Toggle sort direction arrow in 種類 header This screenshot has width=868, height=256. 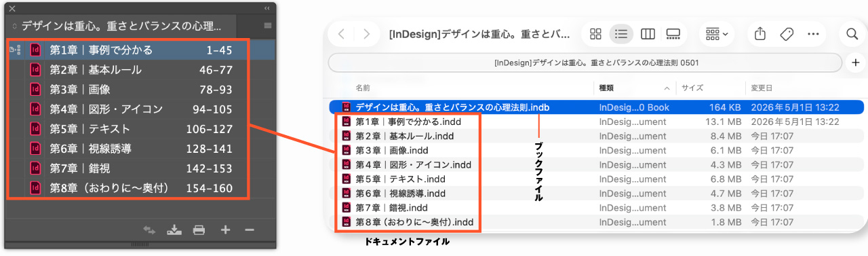tap(667, 88)
